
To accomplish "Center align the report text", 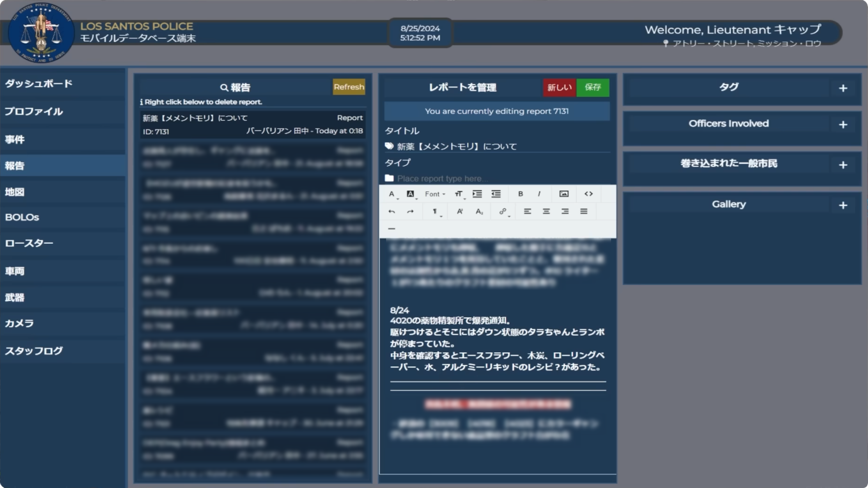I will (x=546, y=211).
